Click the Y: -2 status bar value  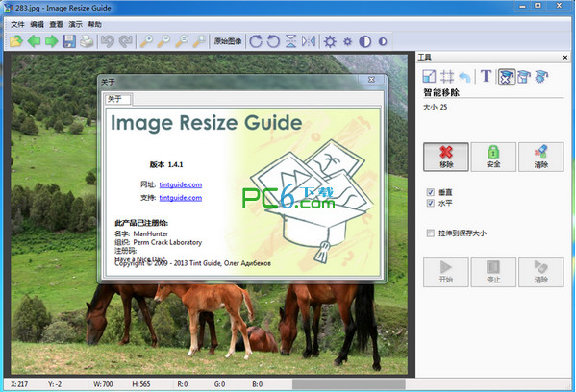(55, 384)
